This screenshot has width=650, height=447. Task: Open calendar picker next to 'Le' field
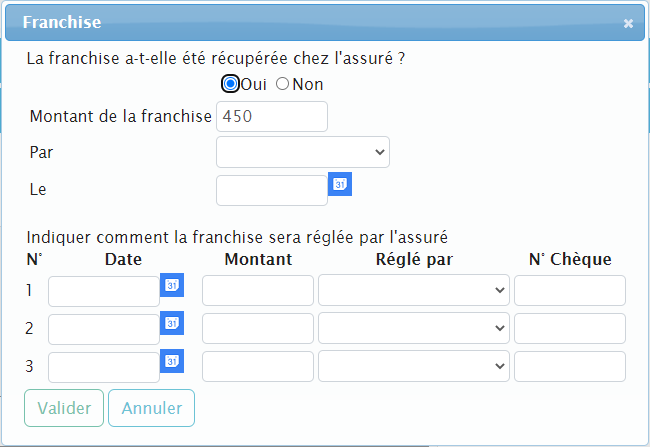pyautogui.click(x=340, y=185)
